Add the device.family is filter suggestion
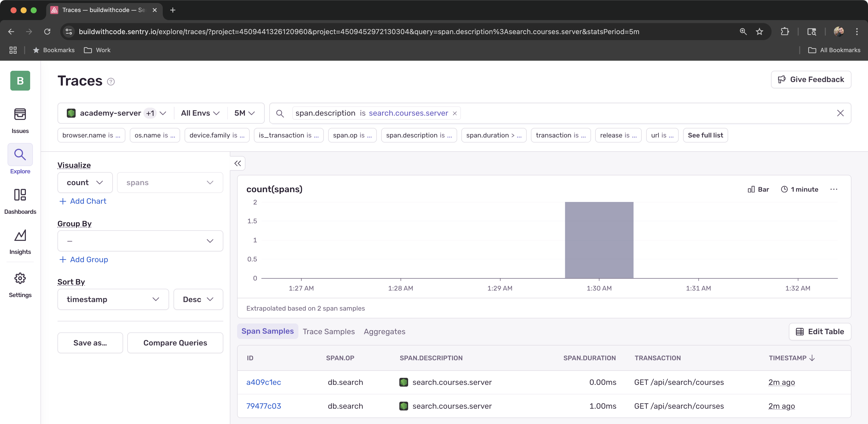The width and height of the screenshot is (868, 424). point(217,135)
